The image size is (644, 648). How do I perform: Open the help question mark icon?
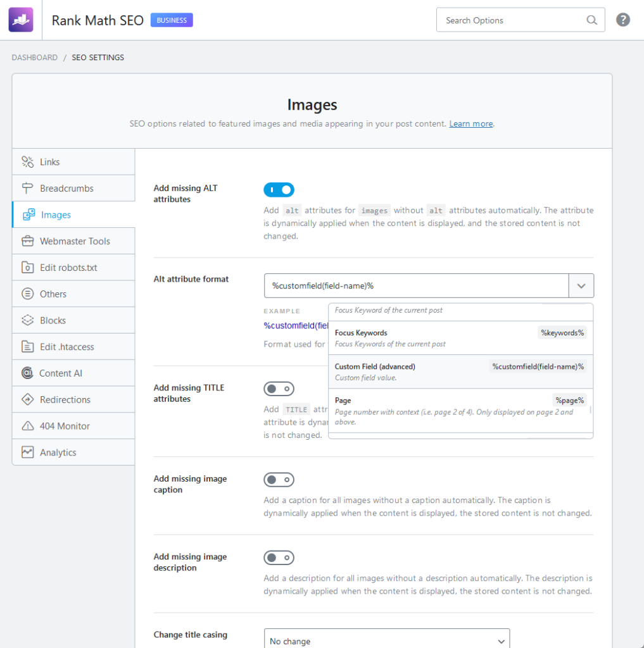click(x=623, y=20)
